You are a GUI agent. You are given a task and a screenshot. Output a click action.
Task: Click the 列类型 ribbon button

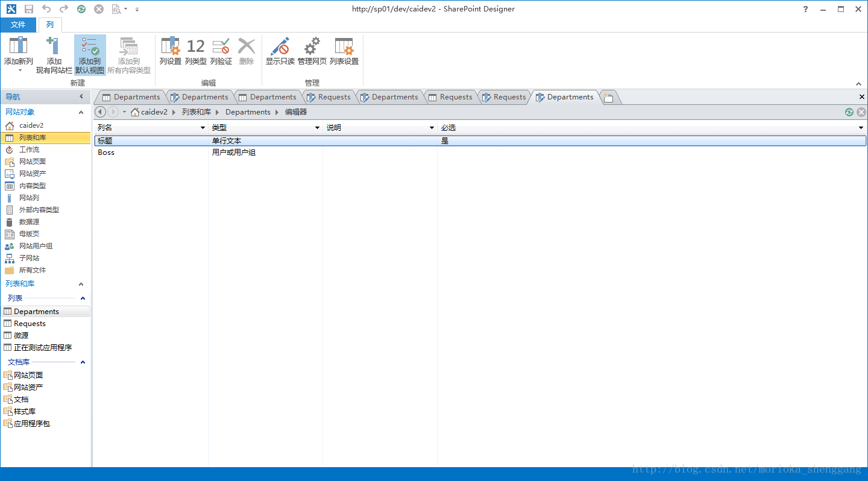[x=196, y=52]
